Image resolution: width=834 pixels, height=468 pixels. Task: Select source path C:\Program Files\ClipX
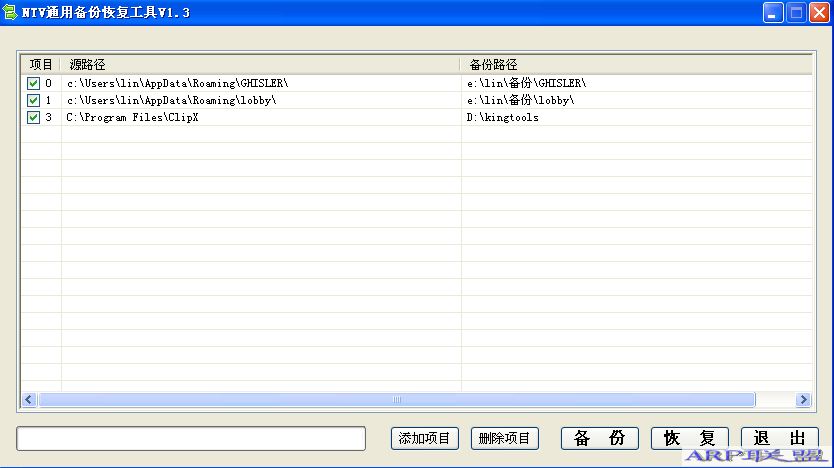(132, 118)
